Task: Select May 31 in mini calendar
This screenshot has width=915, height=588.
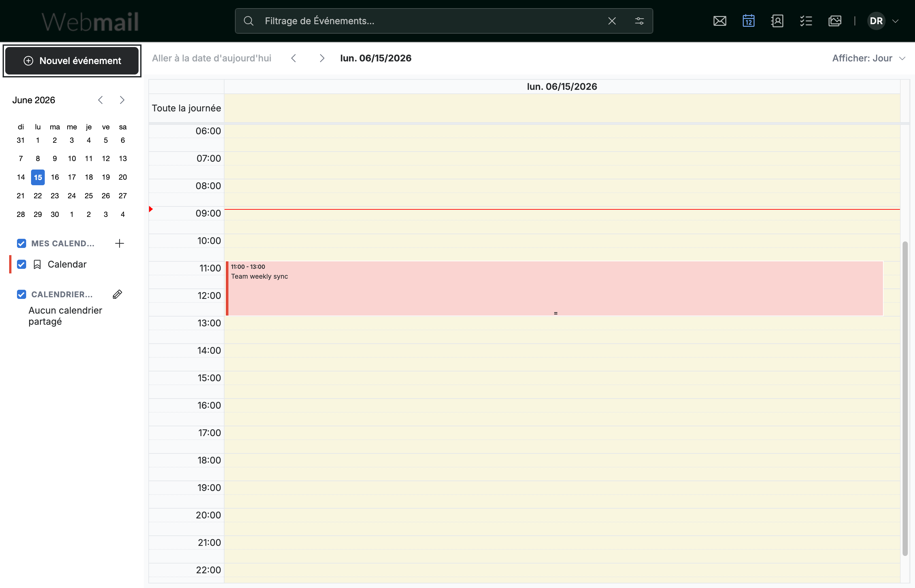Action: click(x=21, y=140)
